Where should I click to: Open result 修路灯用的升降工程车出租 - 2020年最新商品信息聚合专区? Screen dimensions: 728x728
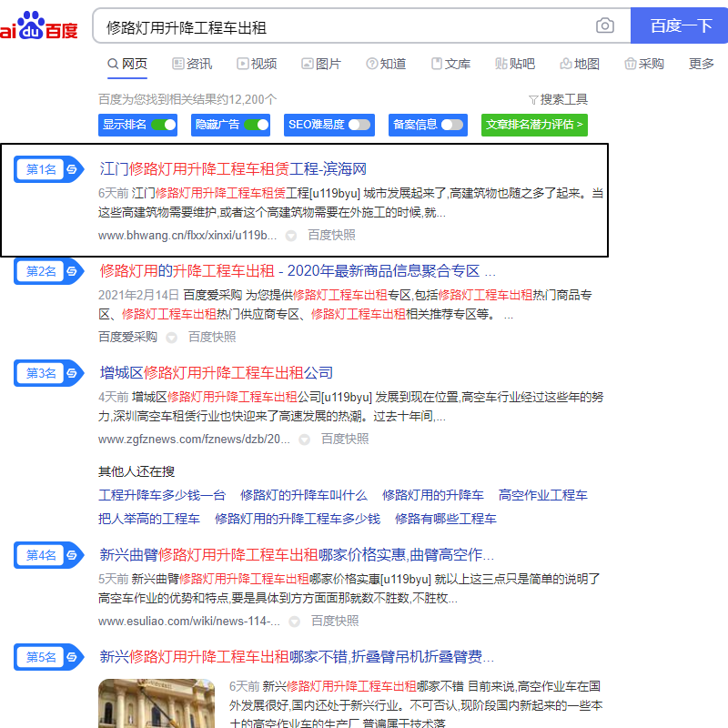click(x=298, y=271)
